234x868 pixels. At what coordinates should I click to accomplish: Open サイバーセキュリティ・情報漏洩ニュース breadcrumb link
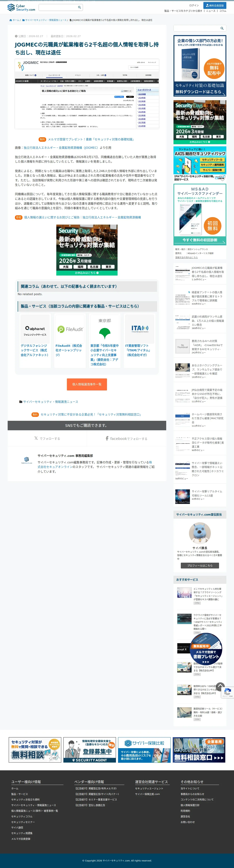click(46, 20)
